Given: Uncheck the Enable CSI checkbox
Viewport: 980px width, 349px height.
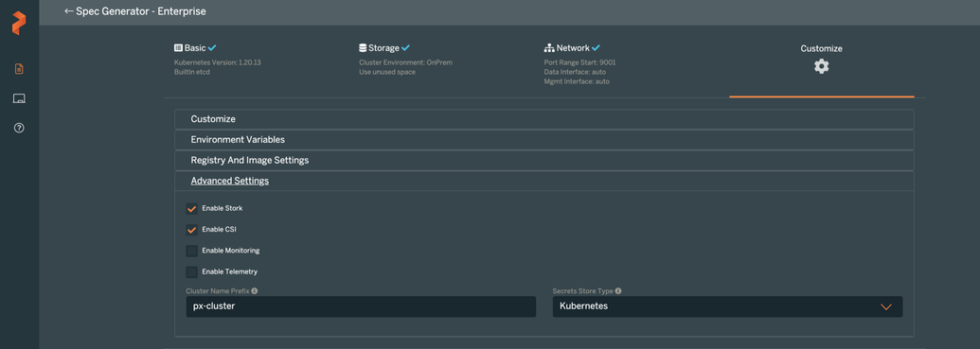Looking at the screenshot, I should click(192, 230).
